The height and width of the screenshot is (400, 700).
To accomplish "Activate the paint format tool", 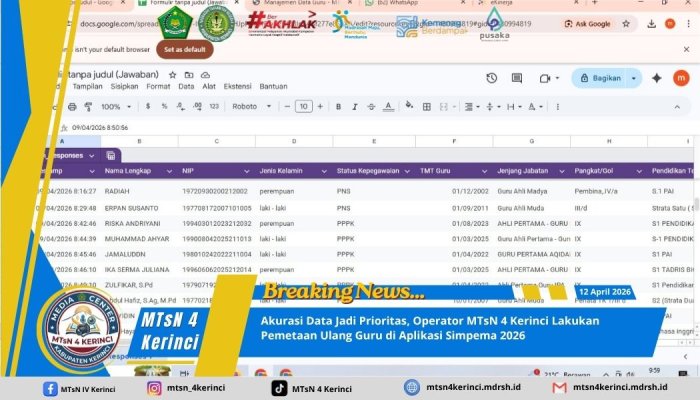I will (88, 107).
